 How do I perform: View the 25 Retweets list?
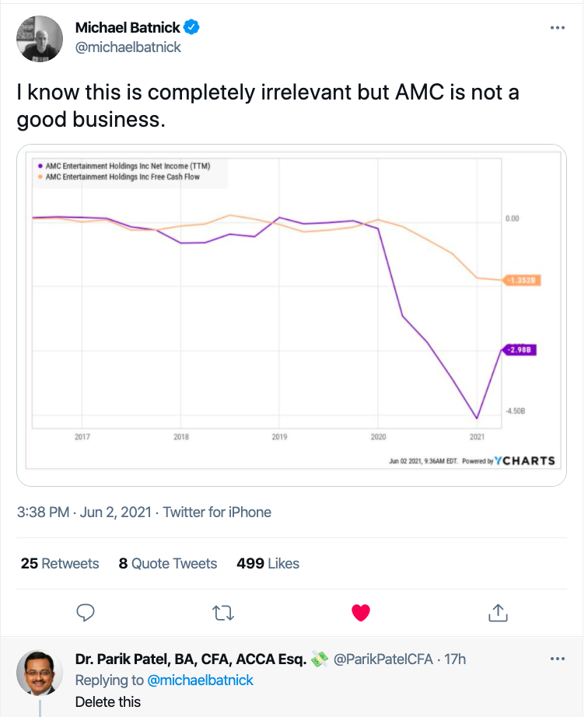point(60,563)
